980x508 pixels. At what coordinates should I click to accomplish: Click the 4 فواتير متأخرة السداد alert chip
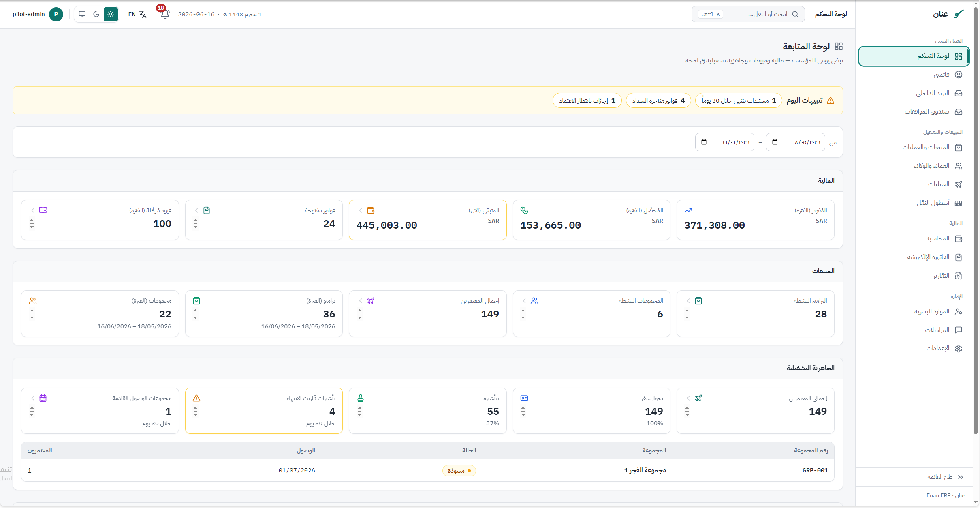[658, 101]
